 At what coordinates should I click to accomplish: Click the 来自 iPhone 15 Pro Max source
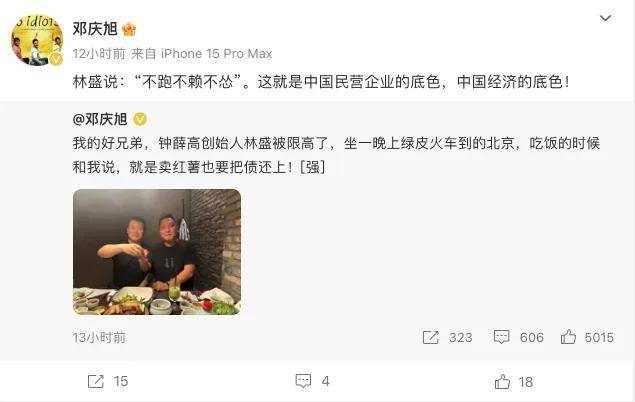201,53
